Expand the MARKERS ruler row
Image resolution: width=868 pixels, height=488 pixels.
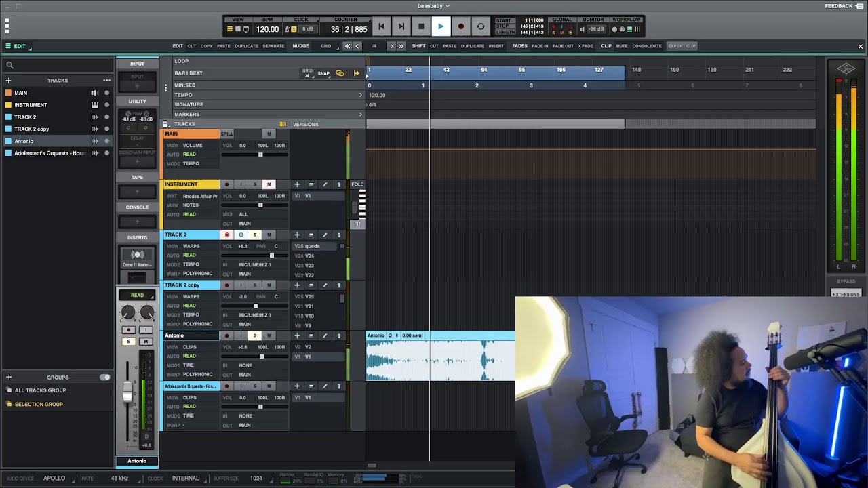coord(361,114)
